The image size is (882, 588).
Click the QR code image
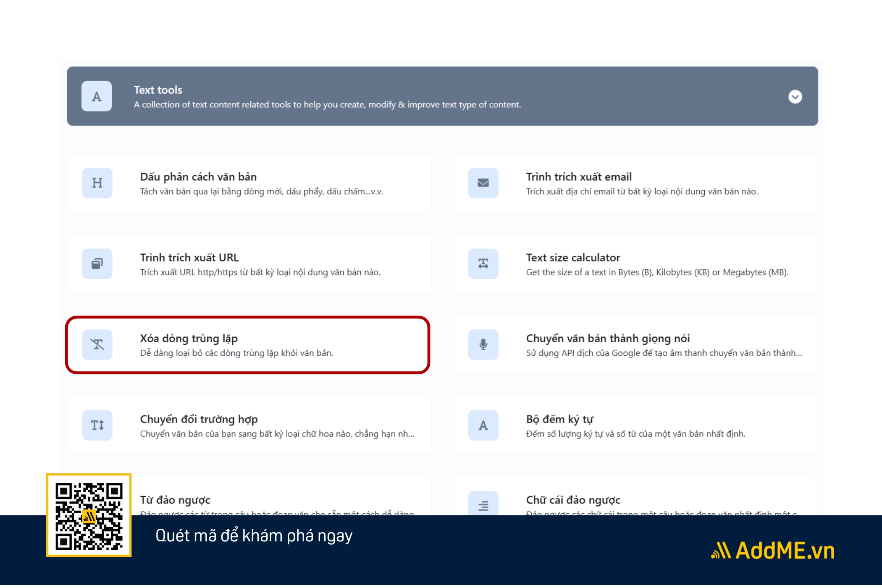pyautogui.click(x=89, y=515)
